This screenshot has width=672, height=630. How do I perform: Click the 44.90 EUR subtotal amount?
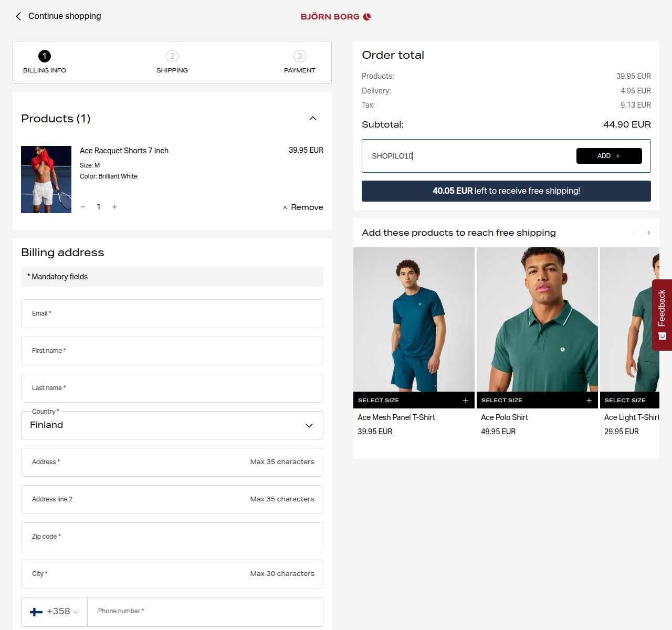tap(627, 125)
